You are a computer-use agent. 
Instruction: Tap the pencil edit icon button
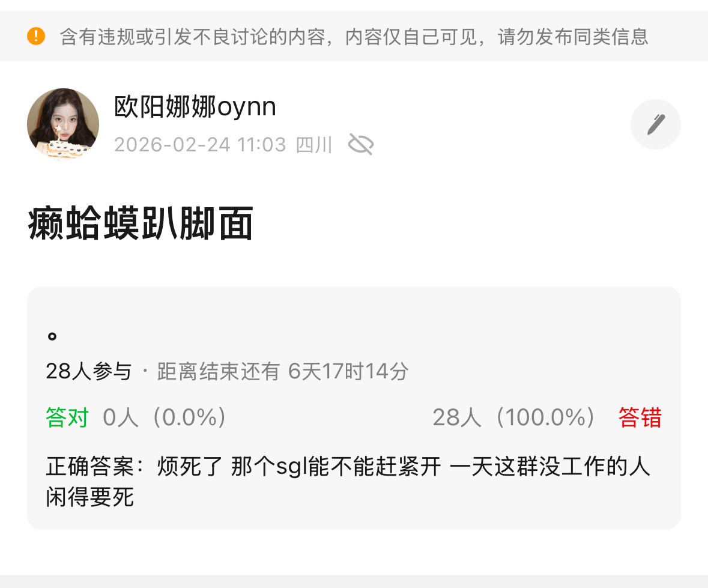pos(656,124)
